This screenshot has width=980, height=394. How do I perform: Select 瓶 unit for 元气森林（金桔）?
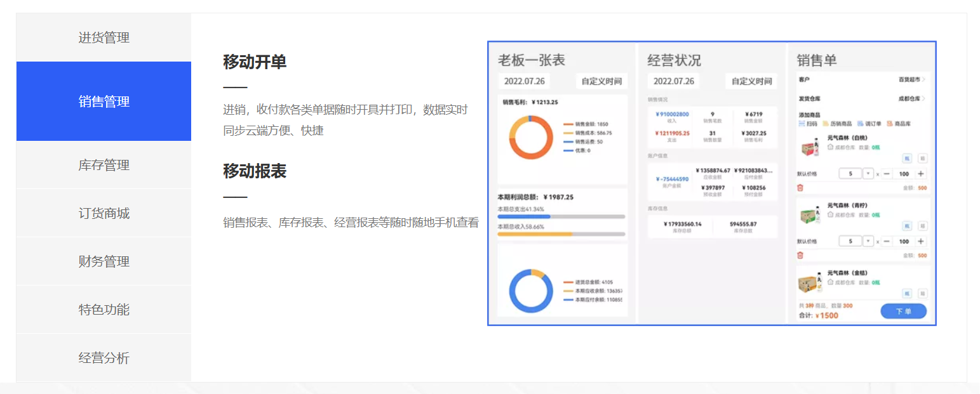(907, 293)
